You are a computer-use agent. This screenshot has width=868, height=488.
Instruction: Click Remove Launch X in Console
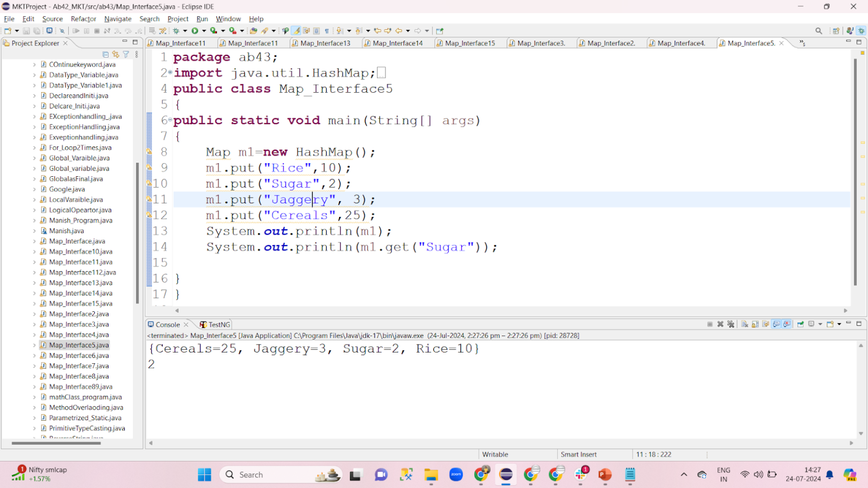(721, 324)
